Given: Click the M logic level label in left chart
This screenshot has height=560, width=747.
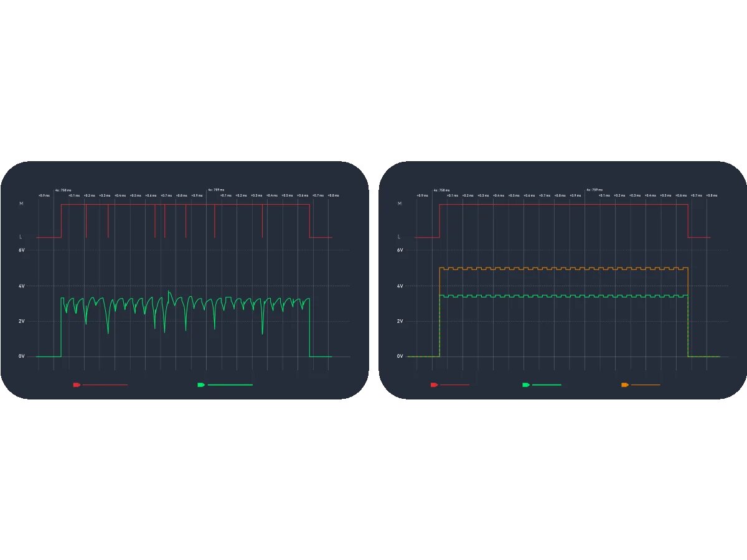Looking at the screenshot, I should point(22,203).
